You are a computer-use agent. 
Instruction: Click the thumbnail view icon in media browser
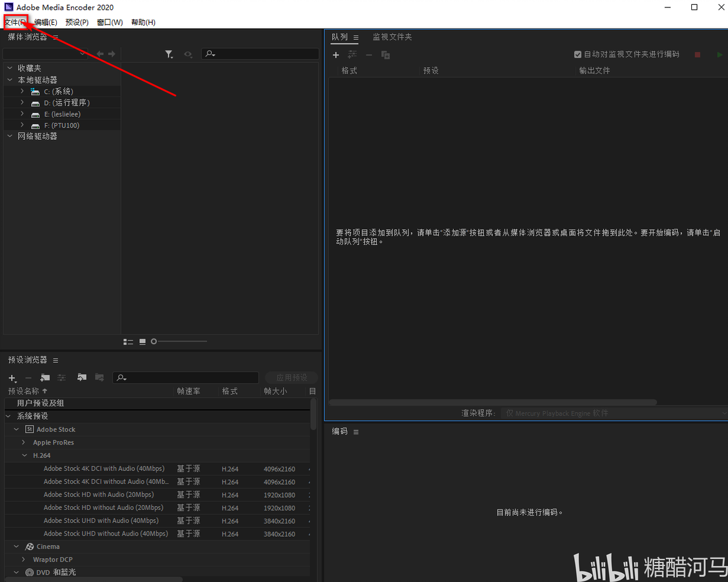[x=142, y=341]
